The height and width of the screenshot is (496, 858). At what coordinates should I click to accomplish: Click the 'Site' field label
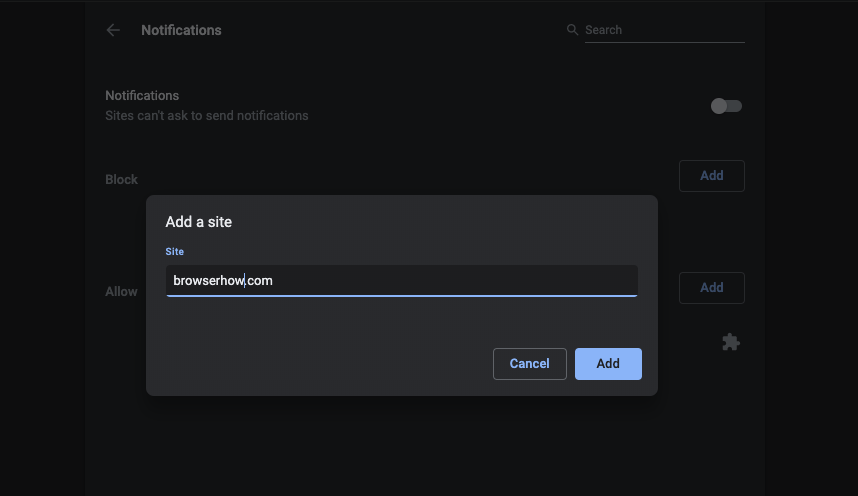coord(175,251)
